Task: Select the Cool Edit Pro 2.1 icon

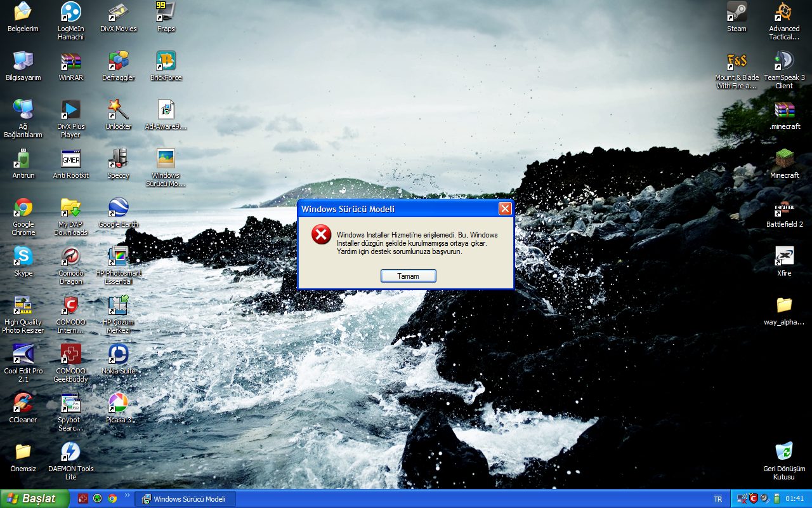Action: pos(23,363)
